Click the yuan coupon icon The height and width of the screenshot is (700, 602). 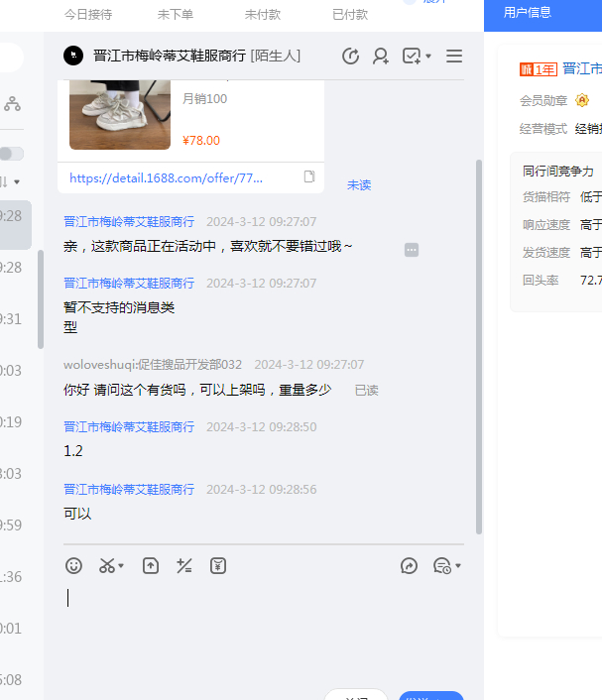click(218, 565)
